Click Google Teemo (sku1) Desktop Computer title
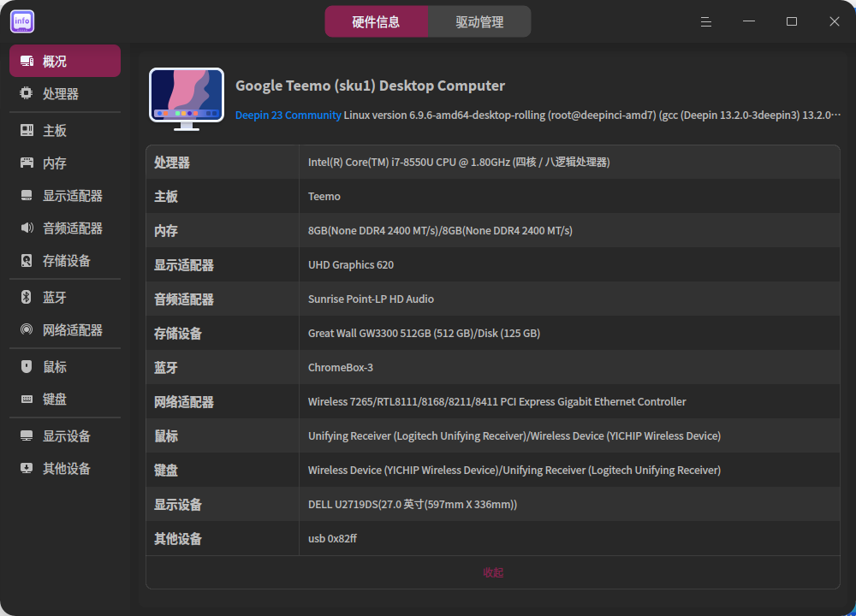The width and height of the screenshot is (856, 616). [370, 86]
